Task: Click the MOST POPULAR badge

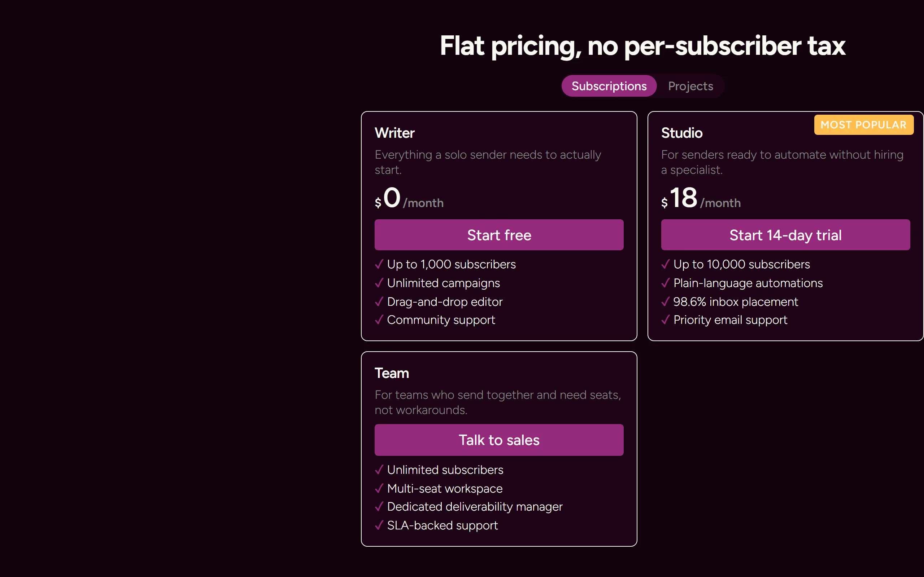Action: tap(864, 125)
